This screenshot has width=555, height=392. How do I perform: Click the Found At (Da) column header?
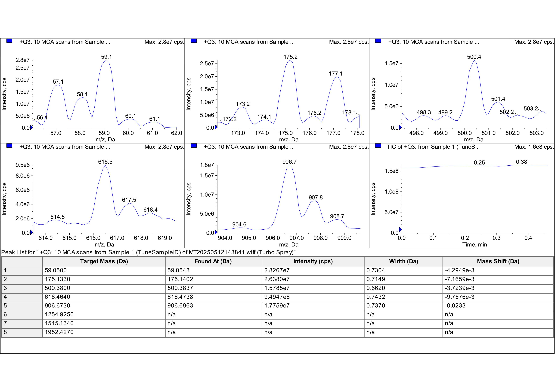pyautogui.click(x=213, y=261)
